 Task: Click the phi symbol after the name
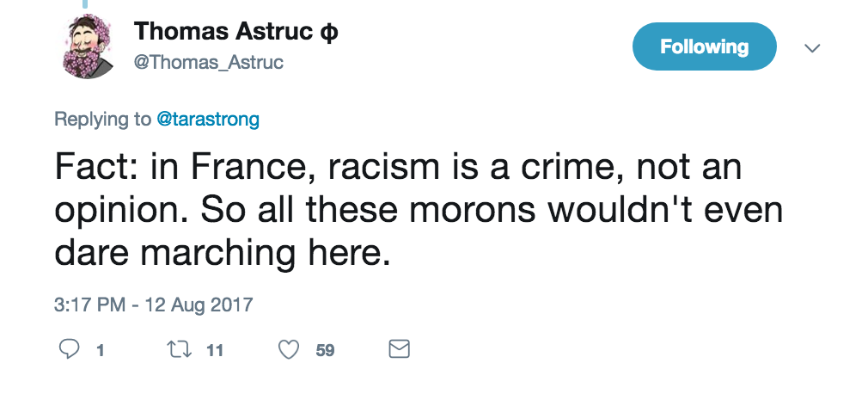pyautogui.click(x=328, y=32)
